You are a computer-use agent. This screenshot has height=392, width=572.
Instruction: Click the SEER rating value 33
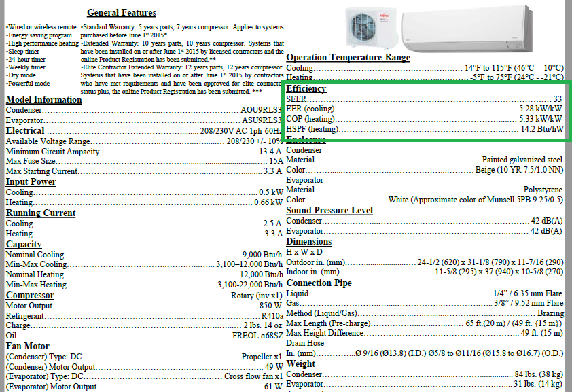tap(558, 99)
